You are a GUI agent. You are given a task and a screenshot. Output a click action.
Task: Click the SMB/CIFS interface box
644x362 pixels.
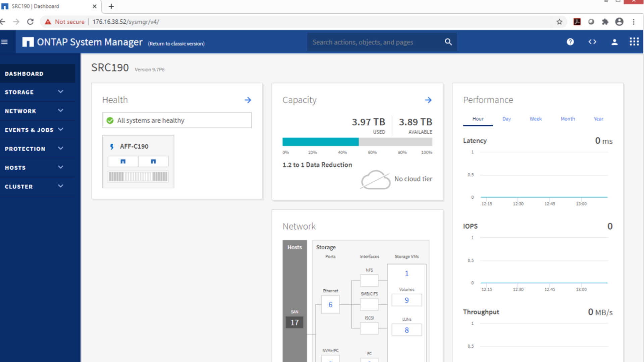pyautogui.click(x=369, y=304)
